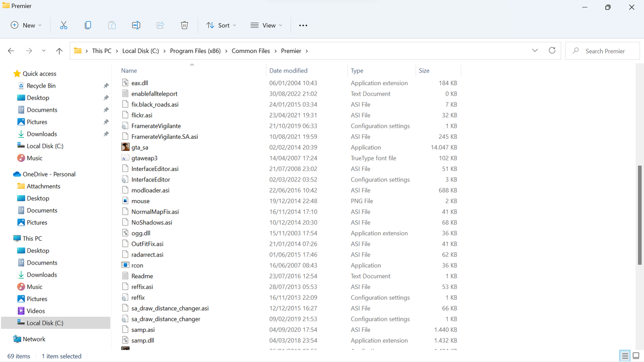Open Downloads under This PC
This screenshot has width=644, height=362.
coord(42,275)
